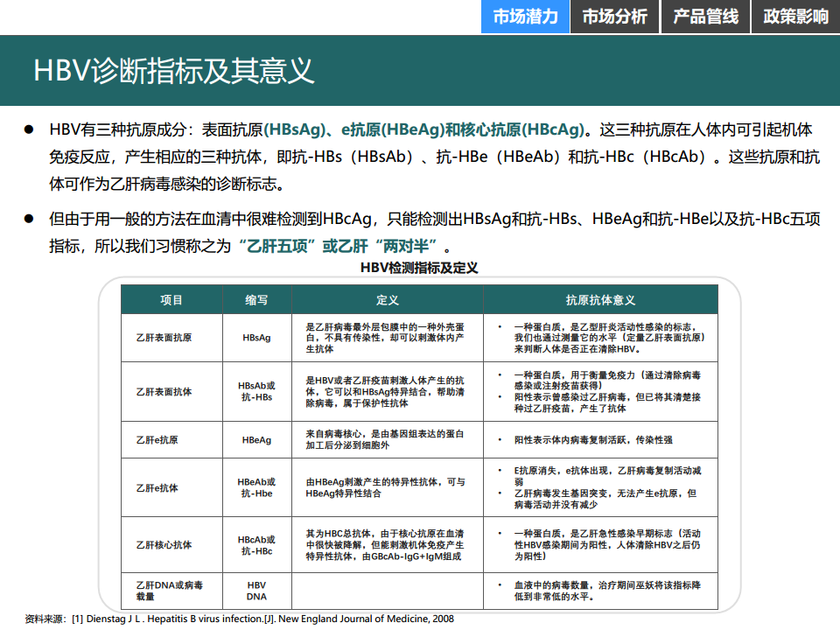Click the slide title HBV诊断指标及其意义

tap(173, 71)
